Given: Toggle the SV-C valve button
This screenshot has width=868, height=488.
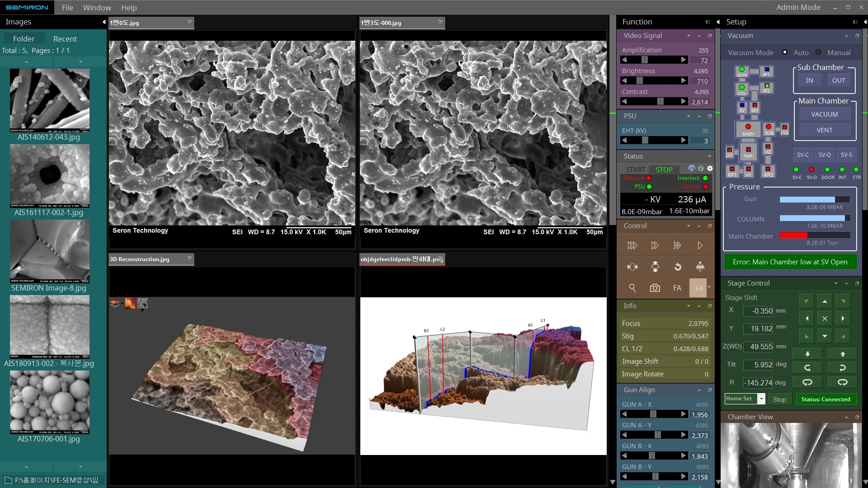Looking at the screenshot, I should (x=802, y=155).
